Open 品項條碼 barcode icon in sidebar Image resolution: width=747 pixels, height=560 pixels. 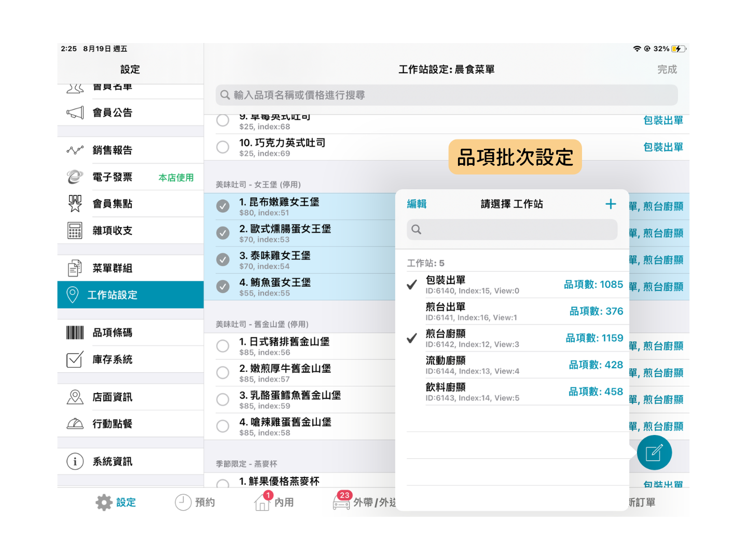[x=75, y=333]
